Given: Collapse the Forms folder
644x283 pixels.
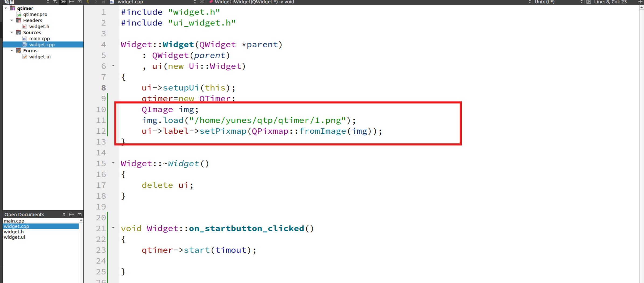Looking at the screenshot, I should (12, 50).
